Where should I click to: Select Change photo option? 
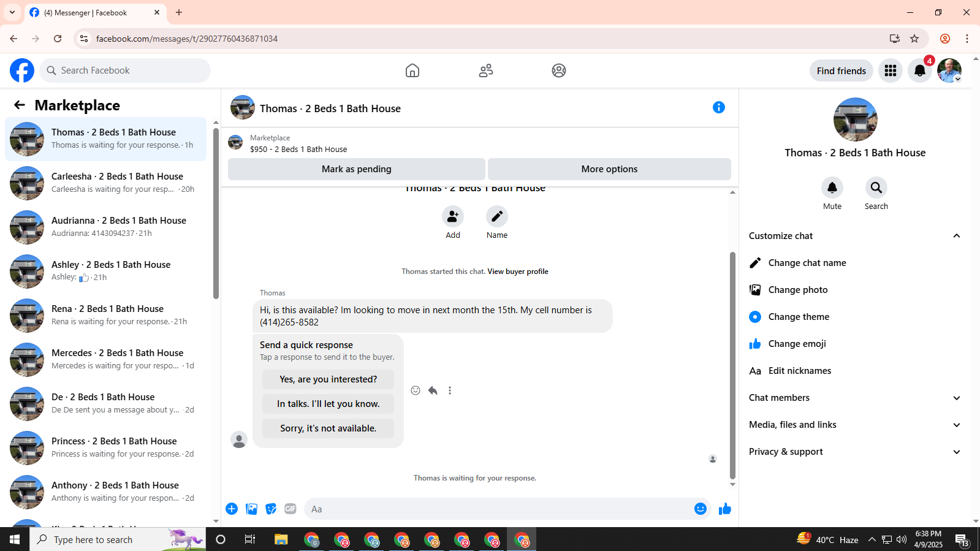click(855, 290)
